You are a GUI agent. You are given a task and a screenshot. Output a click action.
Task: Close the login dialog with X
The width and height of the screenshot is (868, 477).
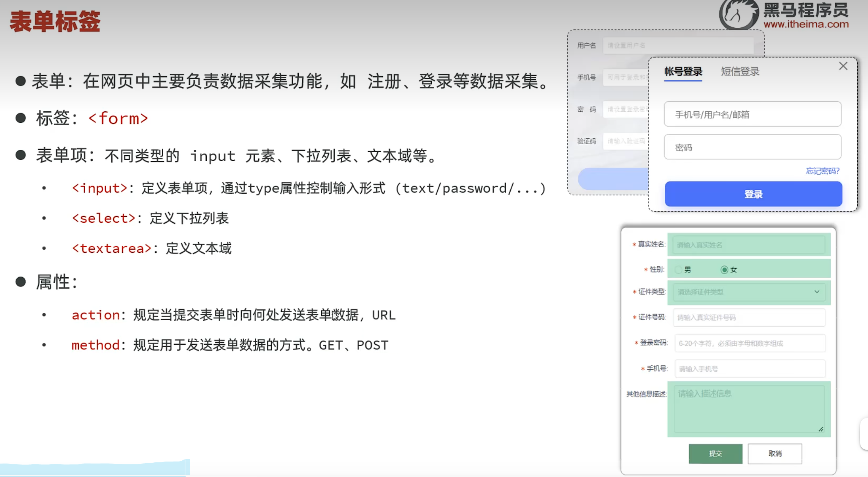(843, 66)
